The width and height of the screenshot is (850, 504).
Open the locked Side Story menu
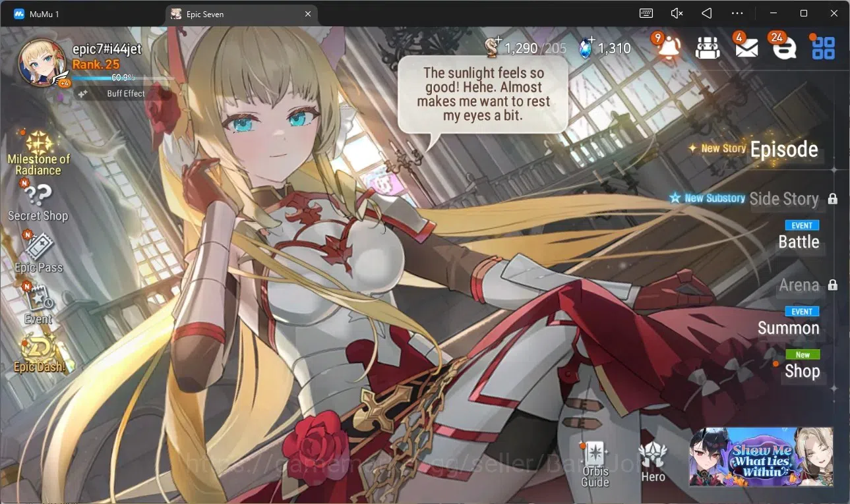[784, 199]
